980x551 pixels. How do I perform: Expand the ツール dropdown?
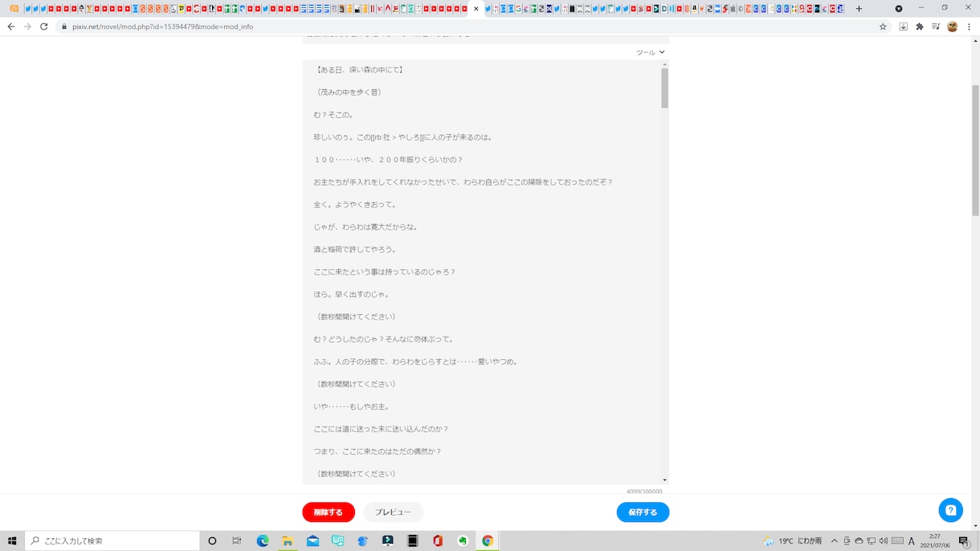point(651,52)
